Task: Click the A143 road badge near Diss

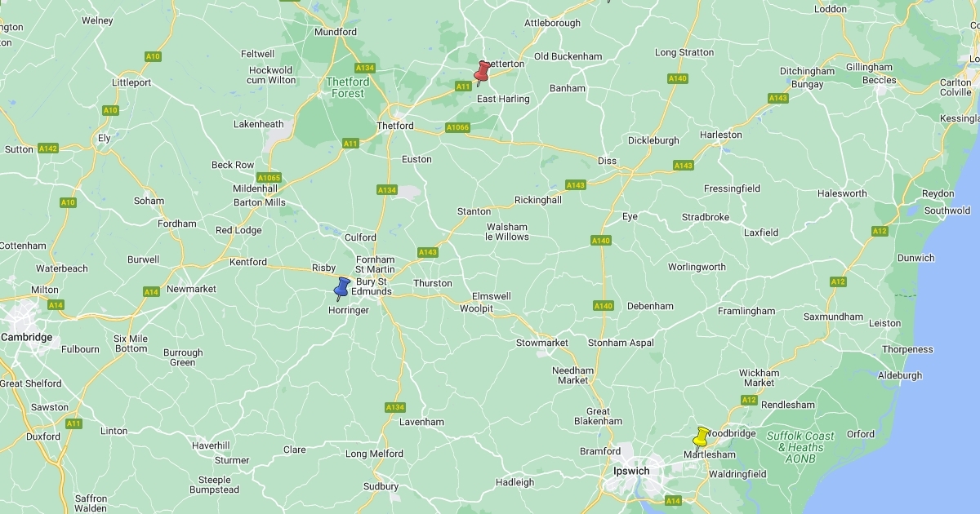Action: (x=576, y=185)
